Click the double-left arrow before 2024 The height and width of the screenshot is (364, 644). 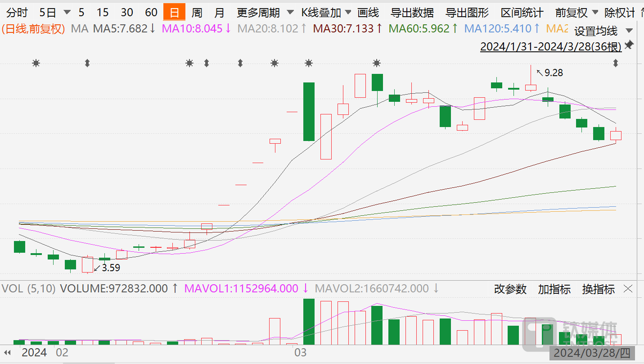[x=8, y=353]
